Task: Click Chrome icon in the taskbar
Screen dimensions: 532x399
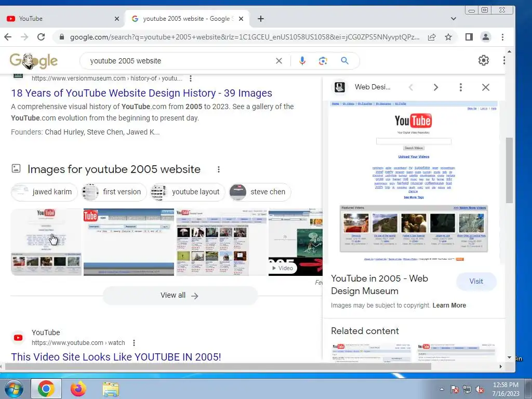Action: [46, 389]
